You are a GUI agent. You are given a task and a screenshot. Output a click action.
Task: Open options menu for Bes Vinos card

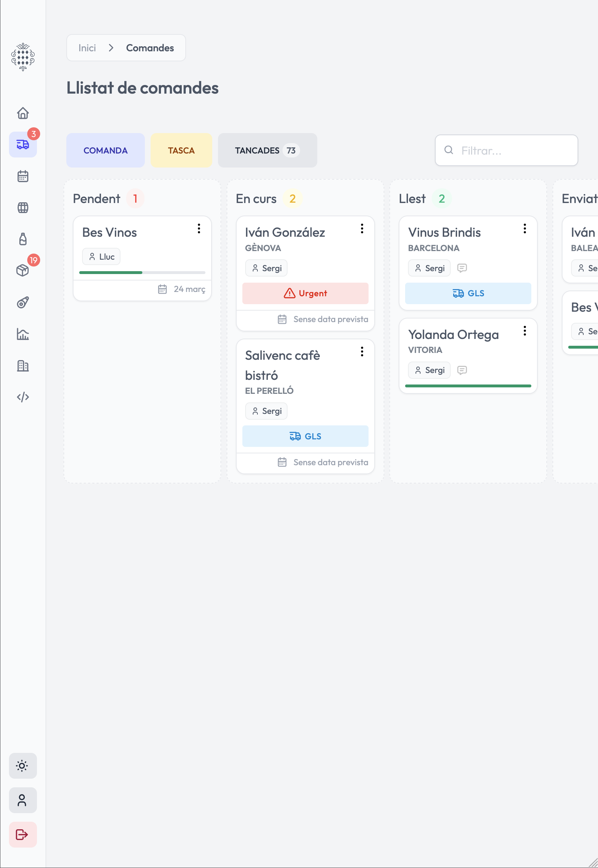(x=199, y=228)
